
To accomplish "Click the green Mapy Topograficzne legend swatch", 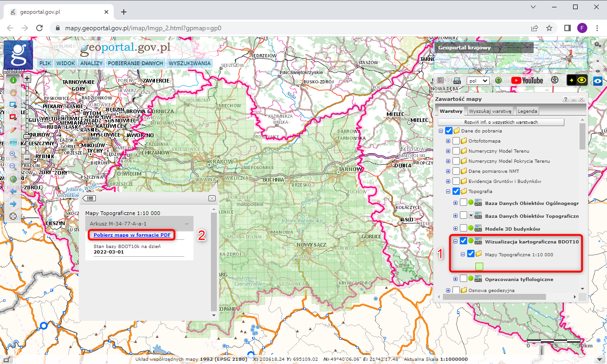I will (x=480, y=266).
